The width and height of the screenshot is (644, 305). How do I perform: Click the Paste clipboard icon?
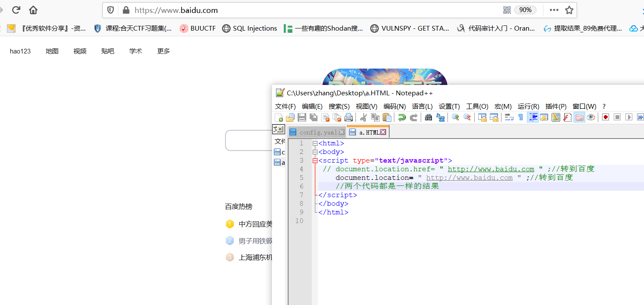(387, 117)
